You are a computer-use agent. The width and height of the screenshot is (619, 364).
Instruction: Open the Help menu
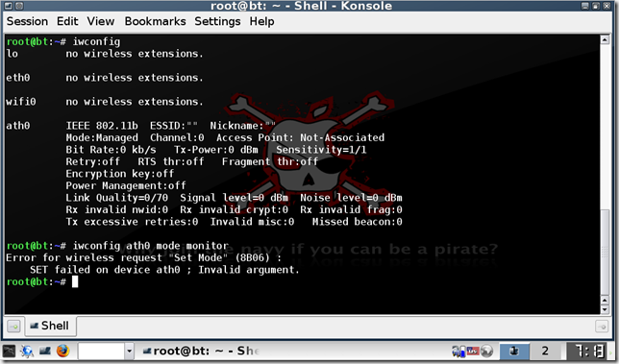click(261, 21)
